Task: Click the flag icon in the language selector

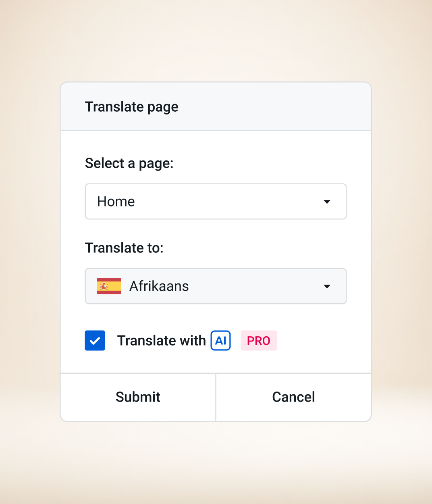Action: [109, 286]
